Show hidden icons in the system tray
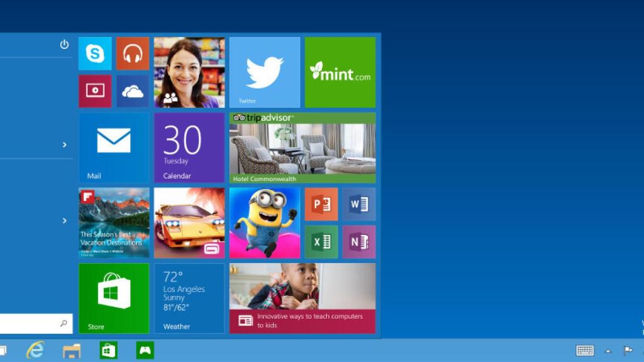The width and height of the screenshot is (644, 362). pos(608,350)
